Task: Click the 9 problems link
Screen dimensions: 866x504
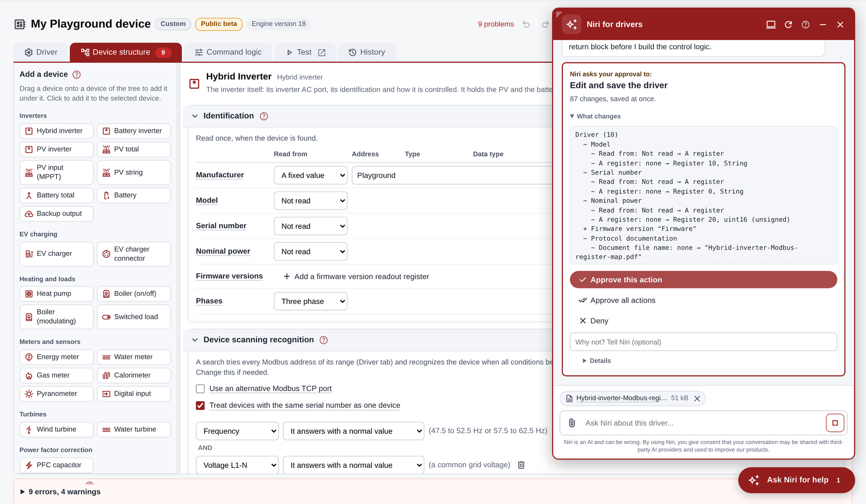Action: pyautogui.click(x=496, y=24)
